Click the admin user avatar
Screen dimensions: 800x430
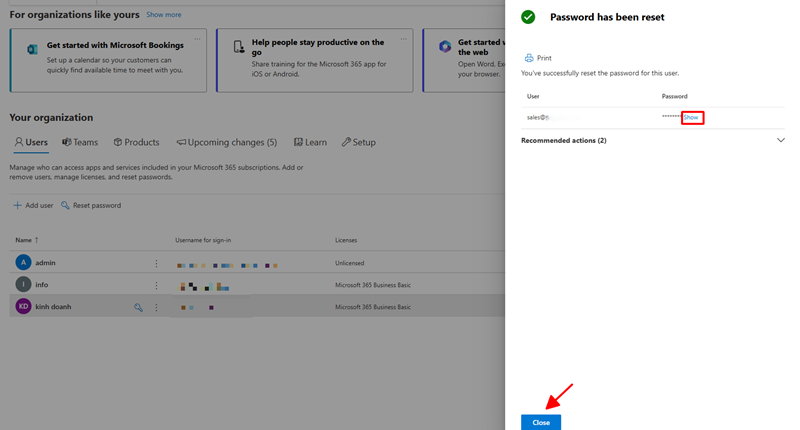(23, 263)
